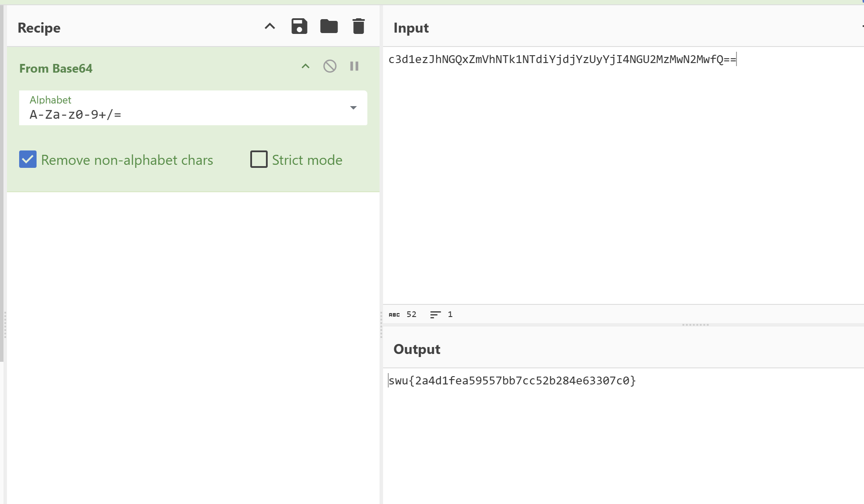
Task: Collapse the From Base64 operation
Action: coord(306,66)
